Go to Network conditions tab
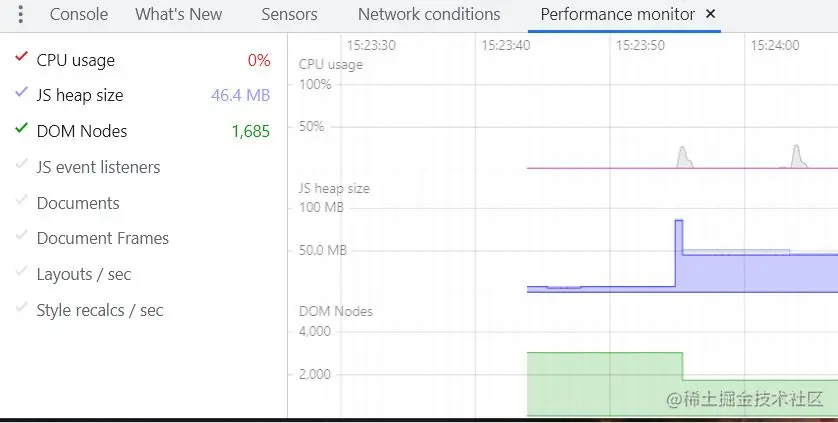838x423 pixels. [x=429, y=15]
